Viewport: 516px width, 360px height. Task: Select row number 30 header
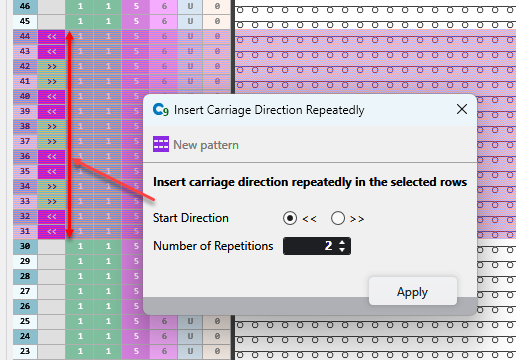click(x=25, y=247)
